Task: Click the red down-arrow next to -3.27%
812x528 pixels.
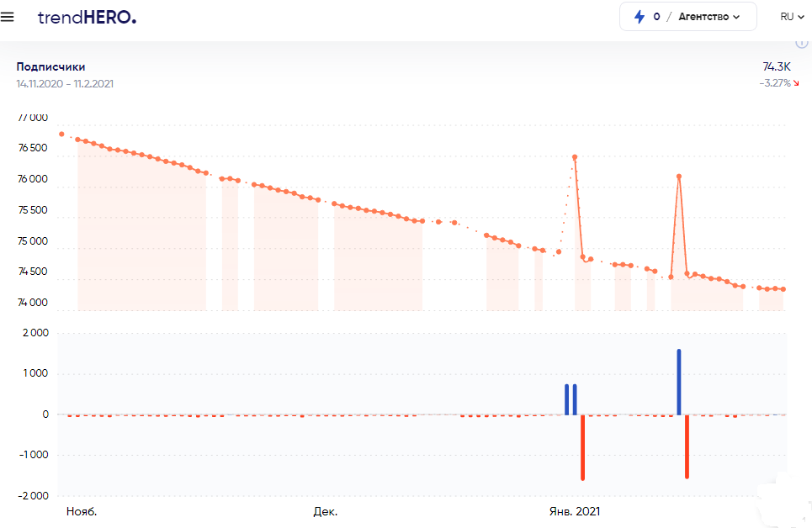Action: coord(796,83)
